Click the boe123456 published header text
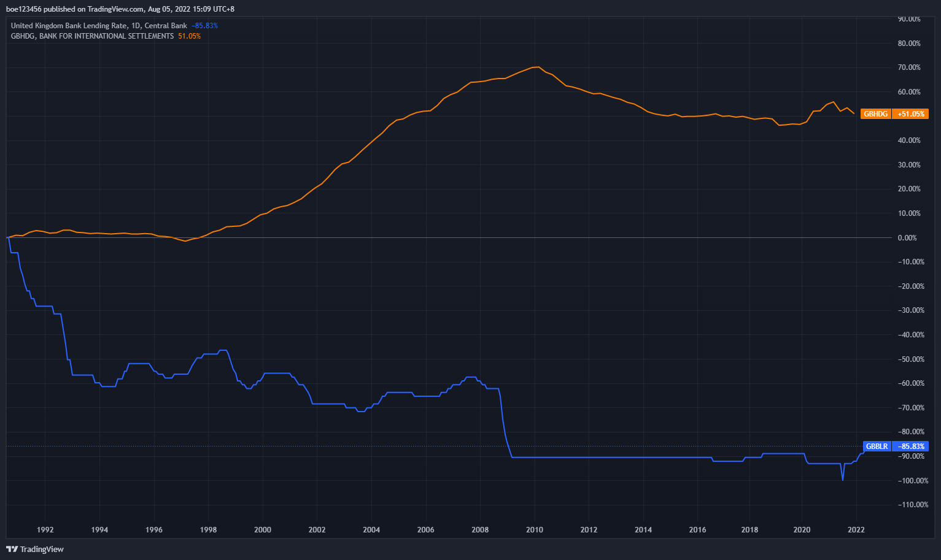 coord(120,9)
